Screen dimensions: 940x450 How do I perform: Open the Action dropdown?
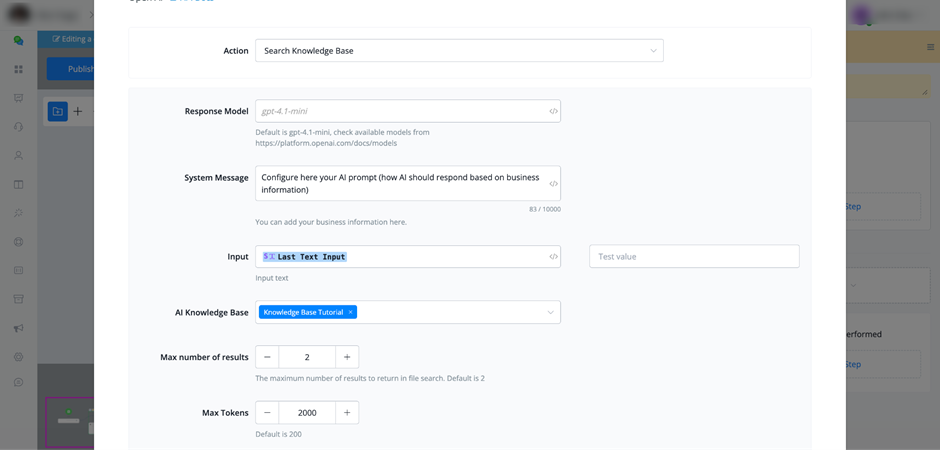click(459, 51)
